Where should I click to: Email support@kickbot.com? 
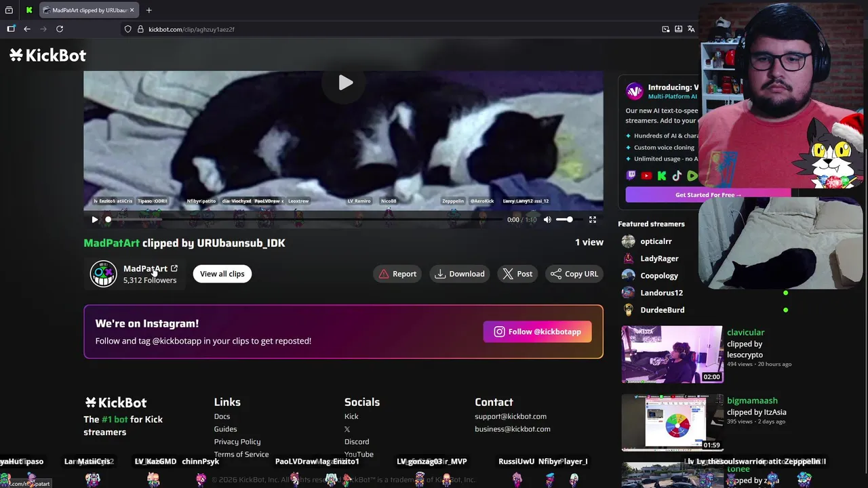click(x=511, y=416)
